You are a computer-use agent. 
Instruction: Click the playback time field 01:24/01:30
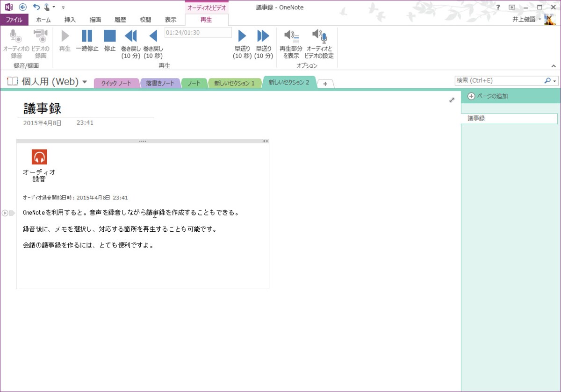tap(198, 32)
